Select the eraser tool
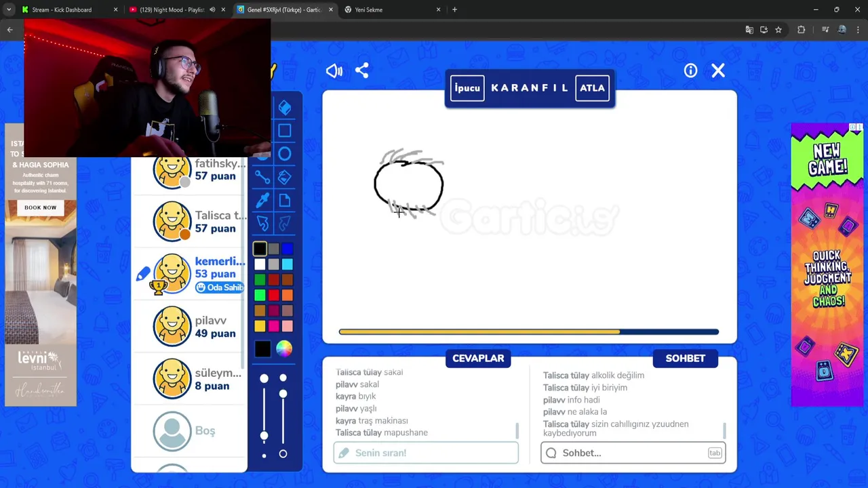The height and width of the screenshot is (488, 868). click(x=285, y=107)
